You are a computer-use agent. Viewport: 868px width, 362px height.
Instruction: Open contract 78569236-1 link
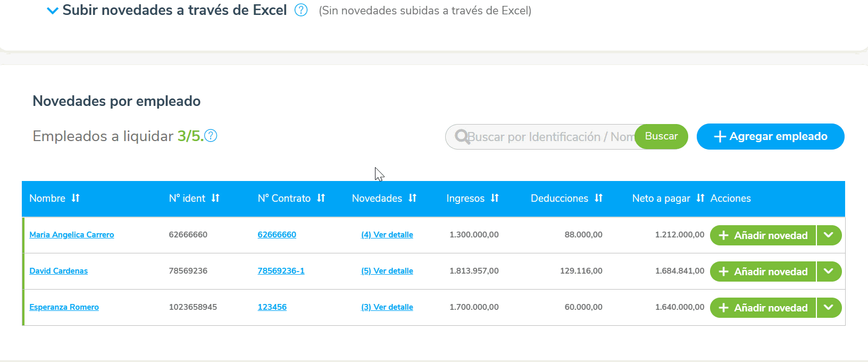point(281,271)
